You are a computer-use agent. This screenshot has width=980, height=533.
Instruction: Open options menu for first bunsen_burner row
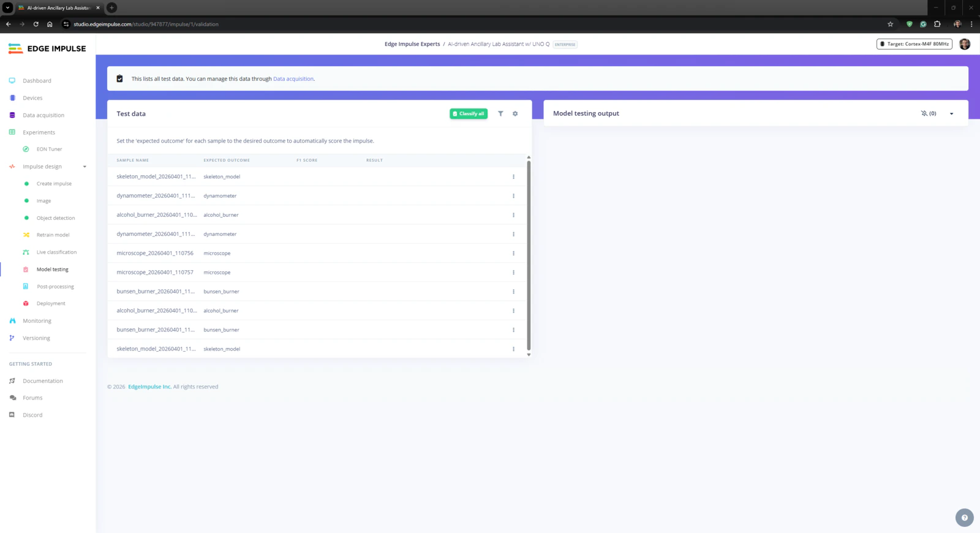(x=513, y=292)
